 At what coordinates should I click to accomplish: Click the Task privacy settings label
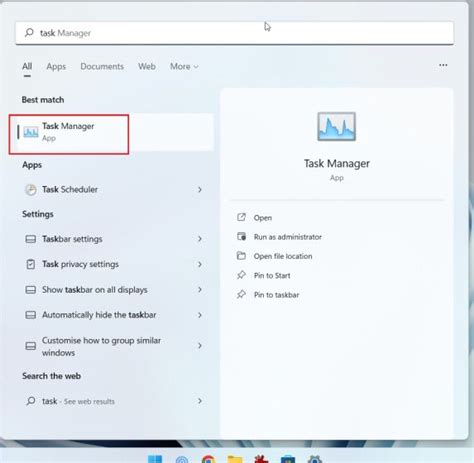click(x=80, y=264)
